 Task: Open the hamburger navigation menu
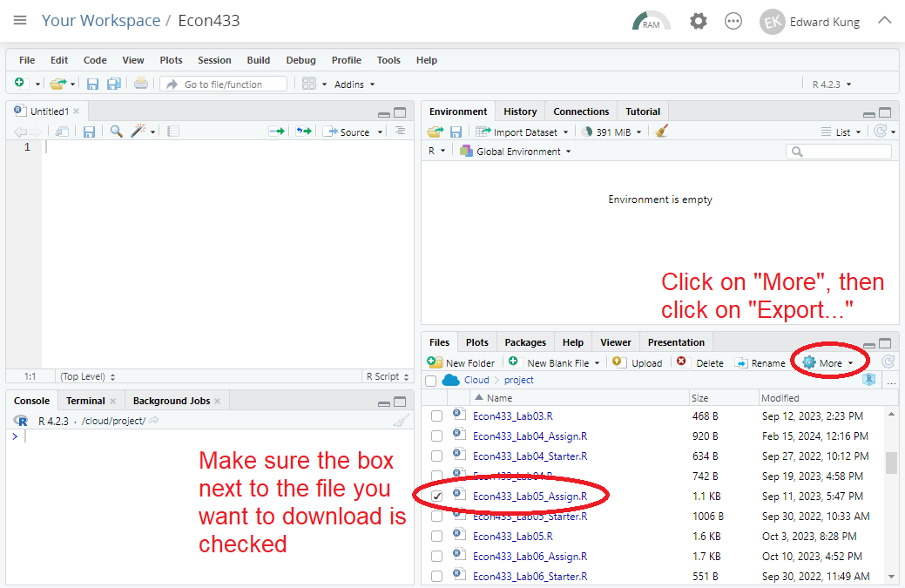[x=20, y=21]
